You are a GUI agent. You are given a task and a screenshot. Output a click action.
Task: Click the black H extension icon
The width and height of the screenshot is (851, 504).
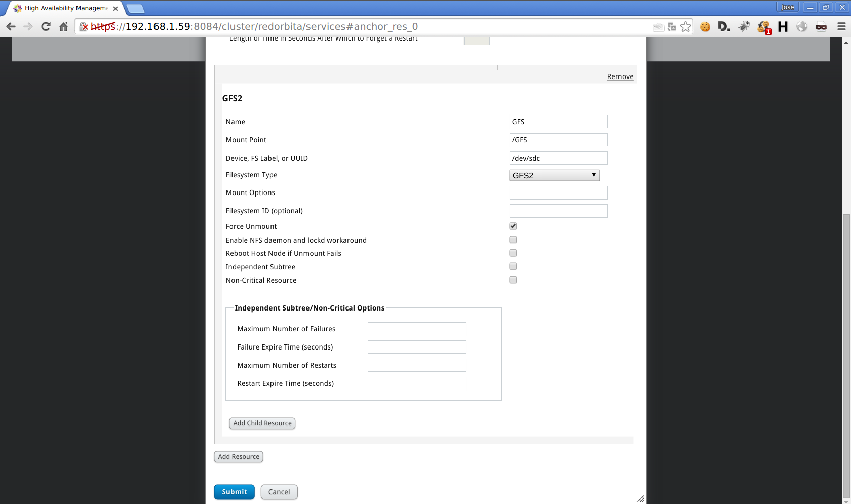[783, 27]
